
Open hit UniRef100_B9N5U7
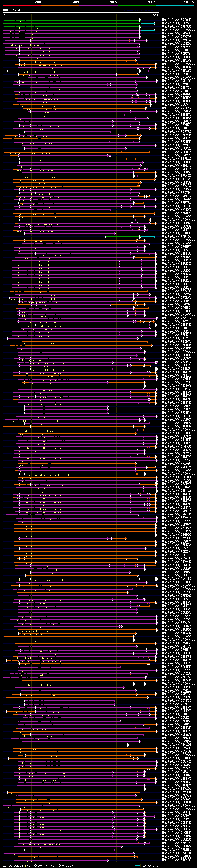tap(177, 26)
